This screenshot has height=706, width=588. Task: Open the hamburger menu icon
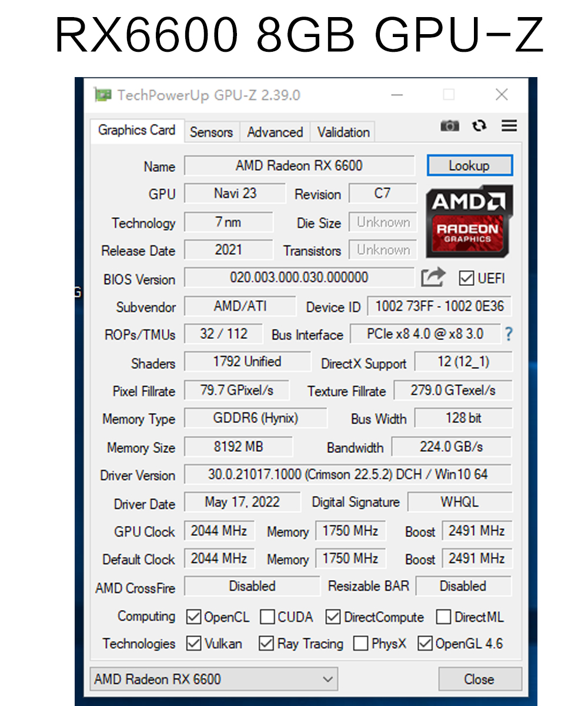pyautogui.click(x=509, y=125)
